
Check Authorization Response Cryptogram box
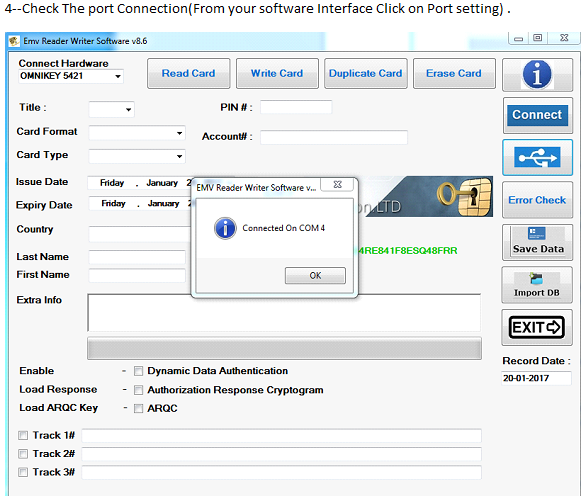[x=138, y=390]
